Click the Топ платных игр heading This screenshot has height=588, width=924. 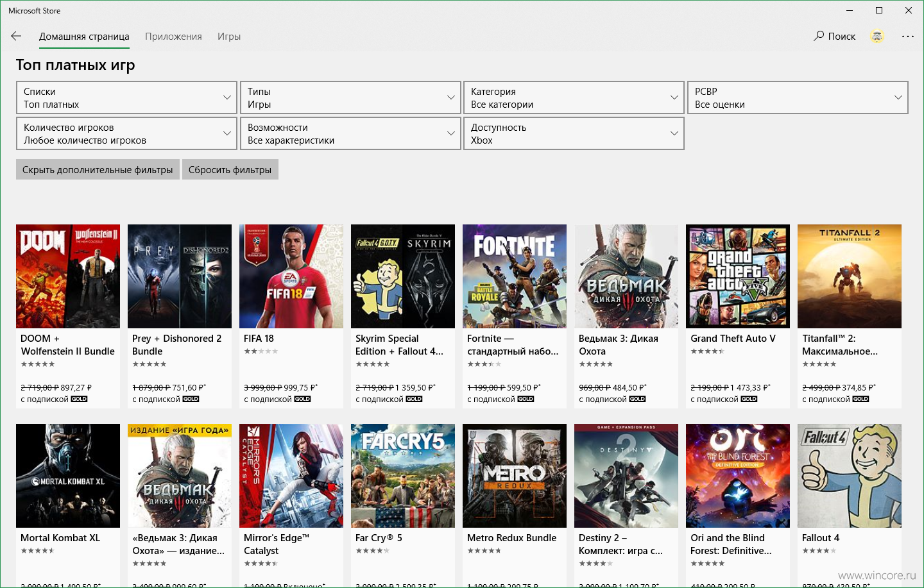76,65
